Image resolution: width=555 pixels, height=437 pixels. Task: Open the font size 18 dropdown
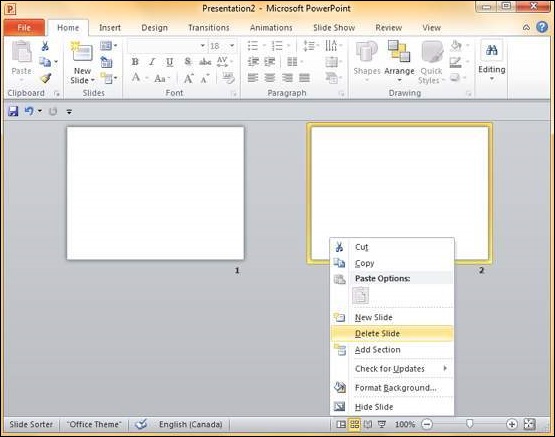[x=232, y=46]
